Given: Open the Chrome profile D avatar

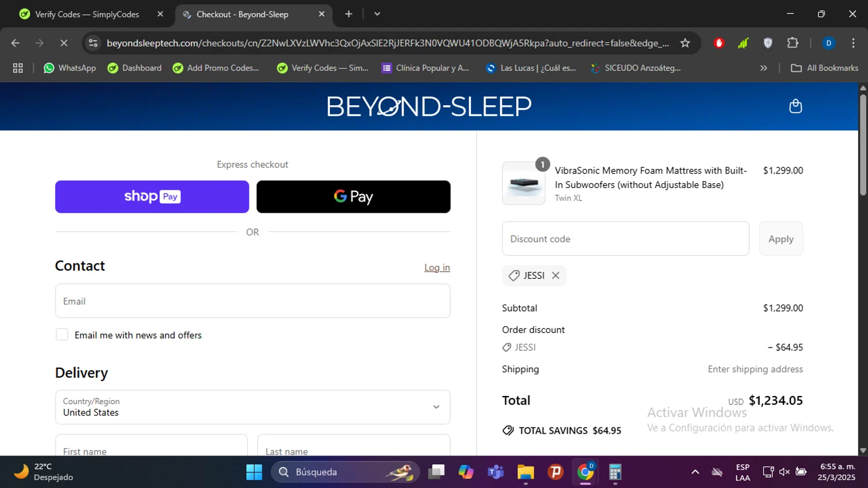Looking at the screenshot, I should click(x=829, y=43).
